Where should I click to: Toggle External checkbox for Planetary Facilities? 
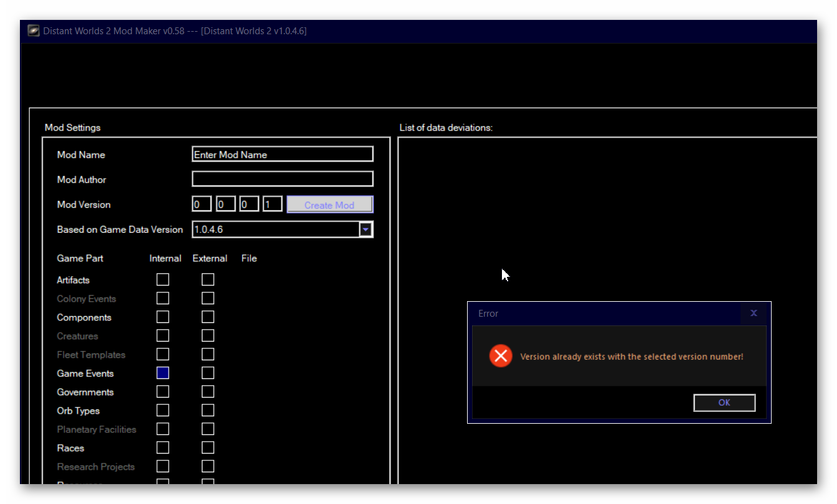pos(208,429)
